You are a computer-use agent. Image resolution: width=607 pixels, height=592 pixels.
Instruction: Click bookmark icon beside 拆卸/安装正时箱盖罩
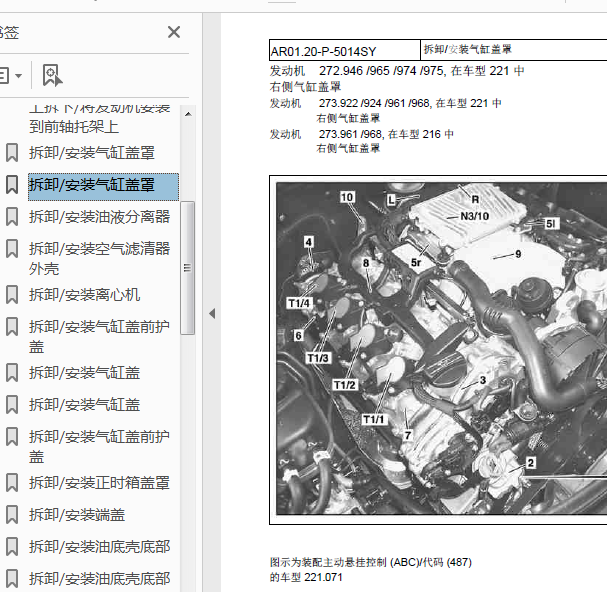(x=12, y=483)
